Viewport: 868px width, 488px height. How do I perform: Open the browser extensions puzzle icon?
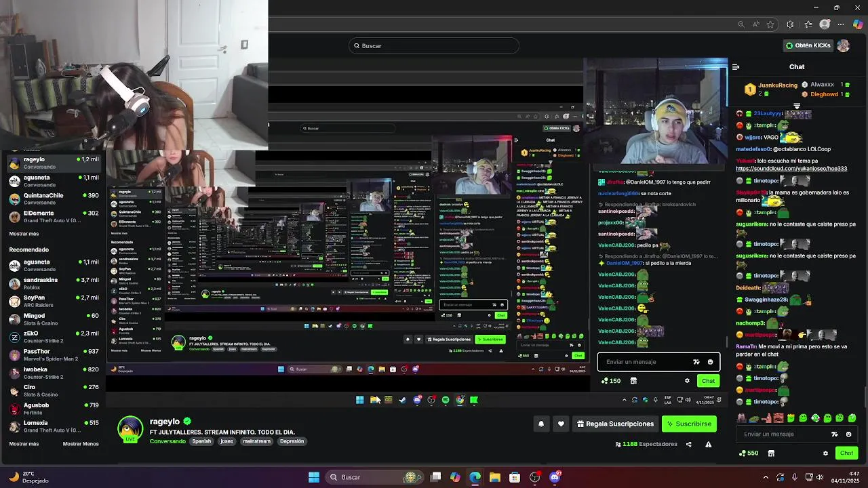(x=790, y=24)
